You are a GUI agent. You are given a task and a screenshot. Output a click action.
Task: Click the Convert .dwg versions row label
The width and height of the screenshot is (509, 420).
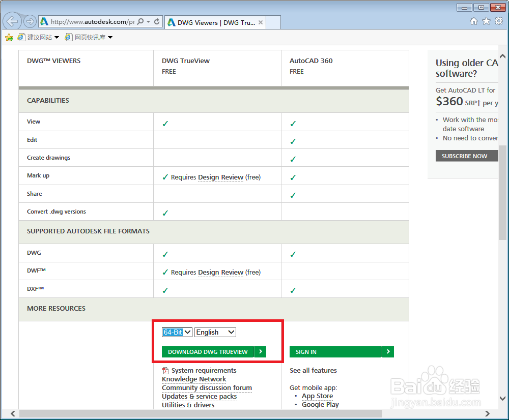tap(56, 212)
